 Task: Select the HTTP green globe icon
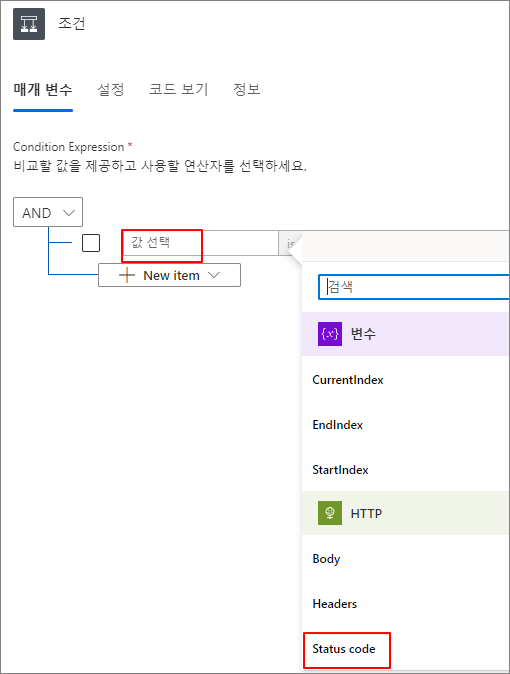330,513
